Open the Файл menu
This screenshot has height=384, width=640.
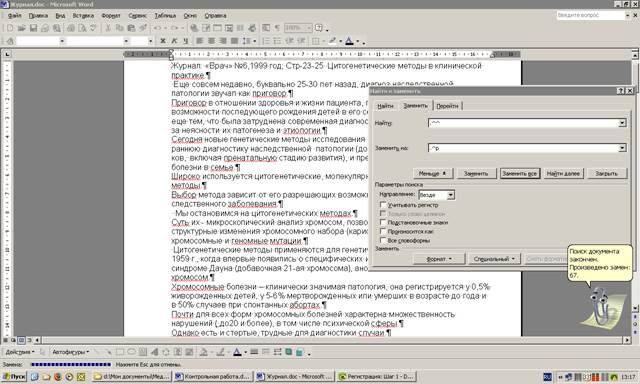click(15, 16)
